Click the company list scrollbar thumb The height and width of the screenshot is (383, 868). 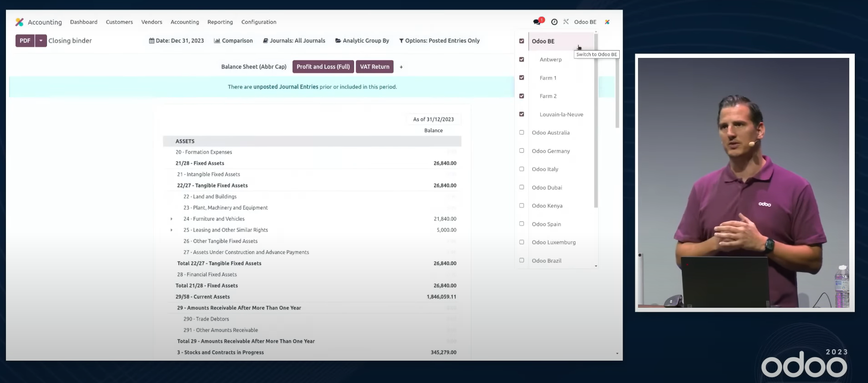pos(596,121)
